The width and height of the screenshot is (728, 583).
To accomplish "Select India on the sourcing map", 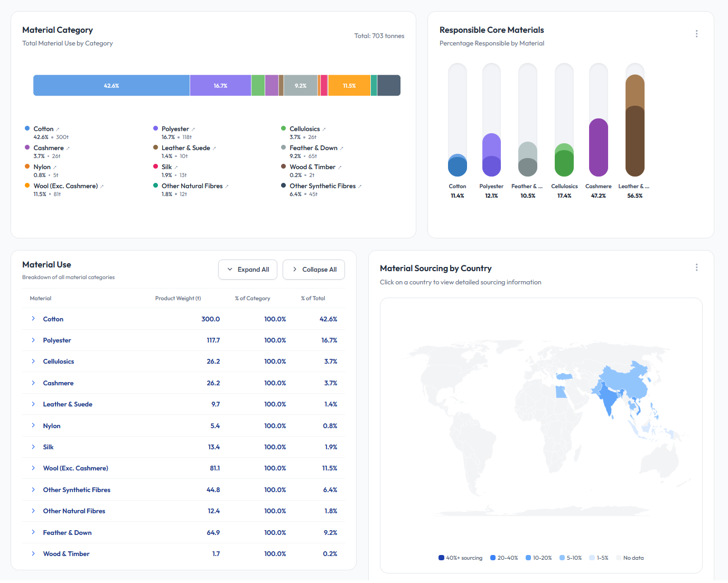I will tap(608, 399).
